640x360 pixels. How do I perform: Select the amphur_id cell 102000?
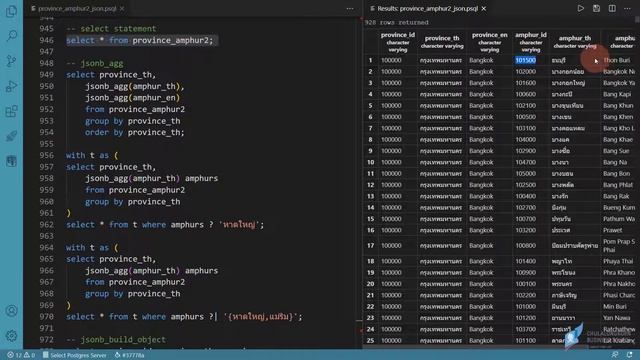coord(525,71)
